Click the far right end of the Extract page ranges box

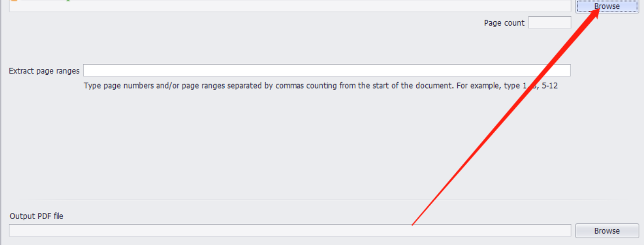pos(566,70)
